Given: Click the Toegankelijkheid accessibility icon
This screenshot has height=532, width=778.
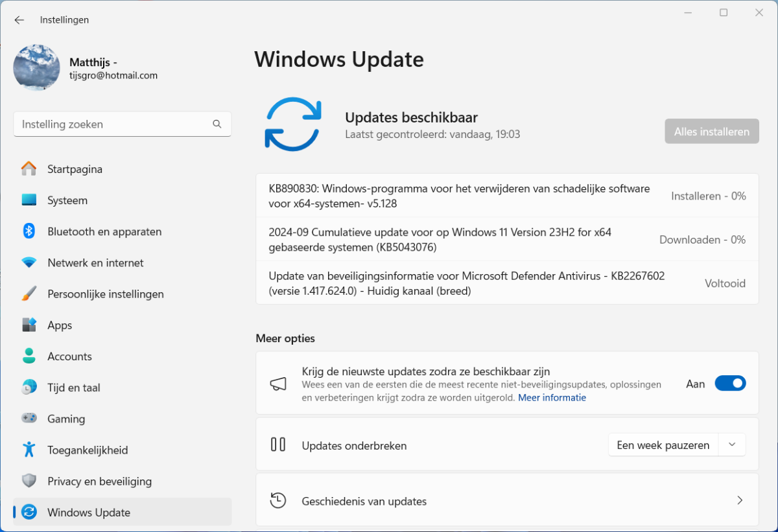Looking at the screenshot, I should (29, 450).
